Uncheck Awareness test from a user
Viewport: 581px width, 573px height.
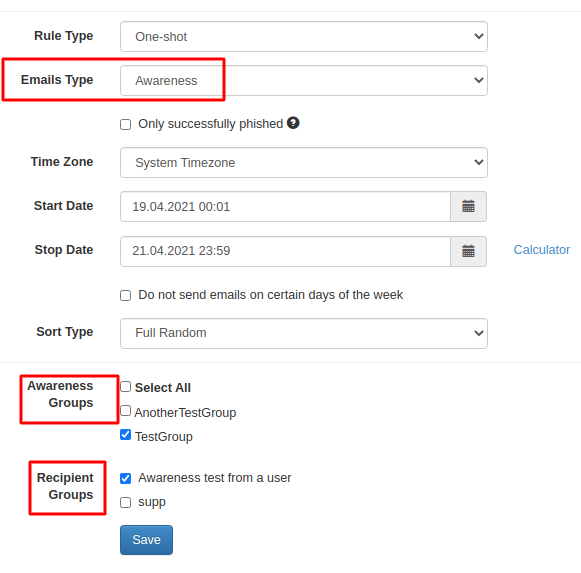tap(126, 478)
